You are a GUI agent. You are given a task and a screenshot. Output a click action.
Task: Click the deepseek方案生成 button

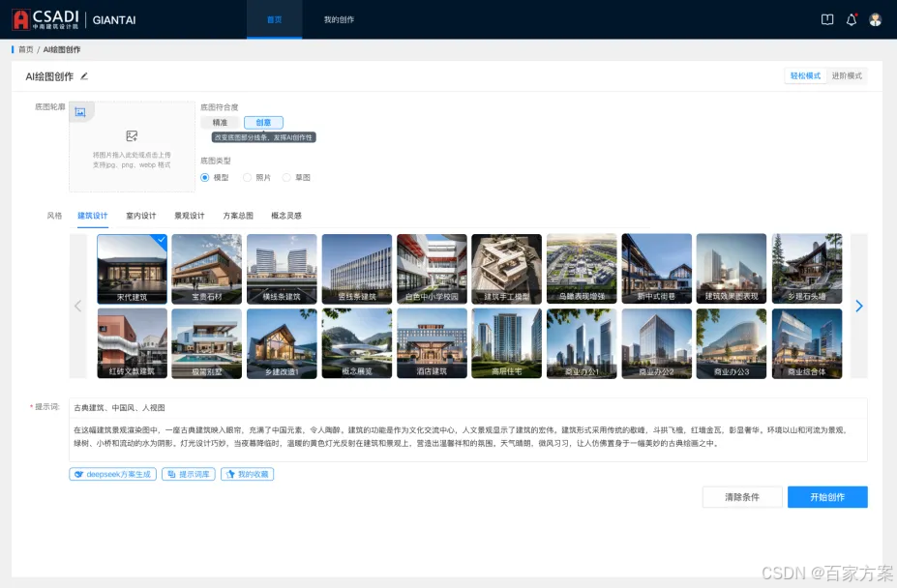[x=112, y=474]
